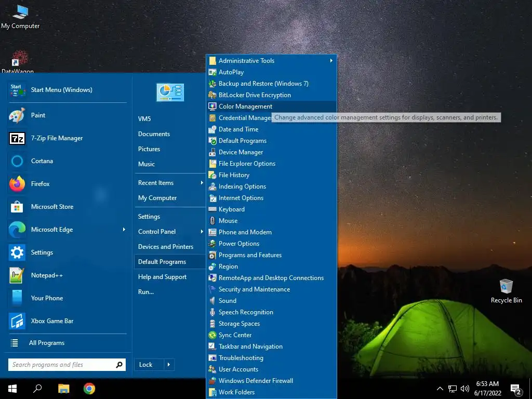
Task: Open BitLocker Drive Encryption icon
Action: [212, 95]
